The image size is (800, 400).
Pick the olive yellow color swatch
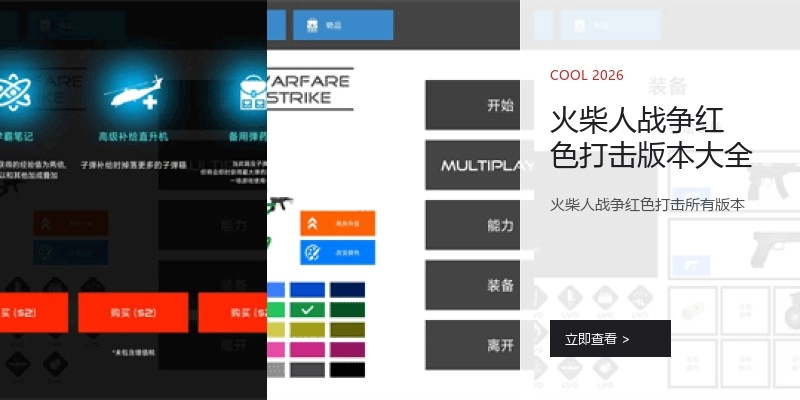(x=307, y=330)
